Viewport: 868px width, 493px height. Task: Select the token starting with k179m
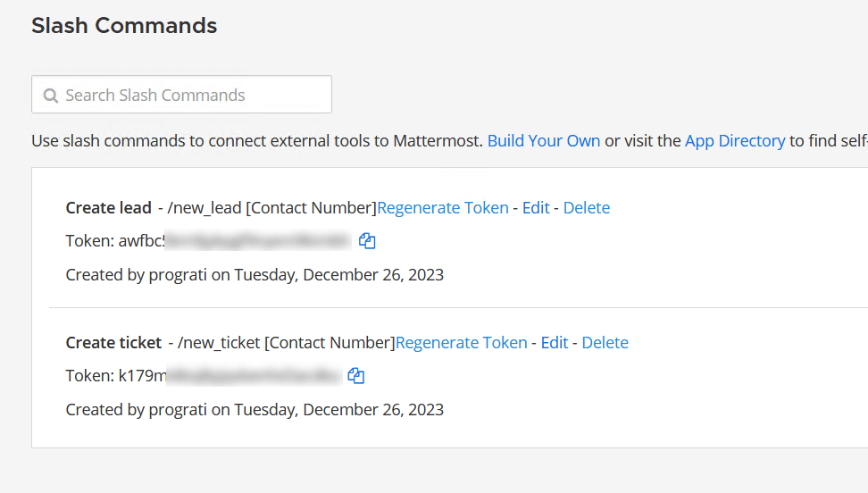pos(228,376)
